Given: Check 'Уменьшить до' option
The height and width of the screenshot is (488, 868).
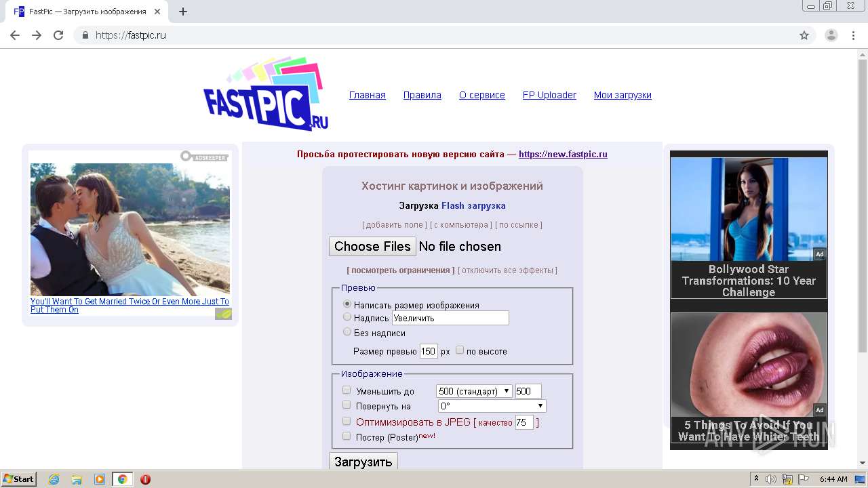Looking at the screenshot, I should tap(347, 390).
